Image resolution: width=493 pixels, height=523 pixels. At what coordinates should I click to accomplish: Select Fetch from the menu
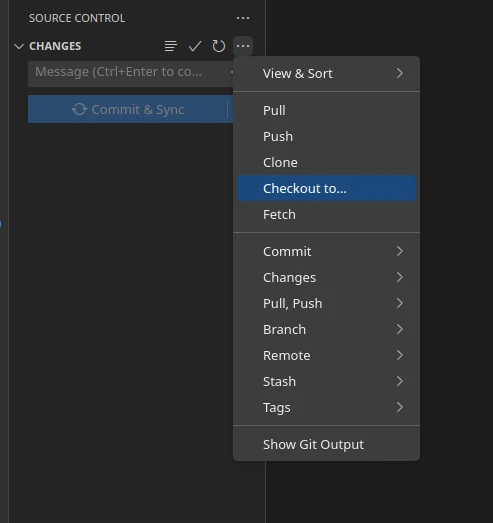326,214
